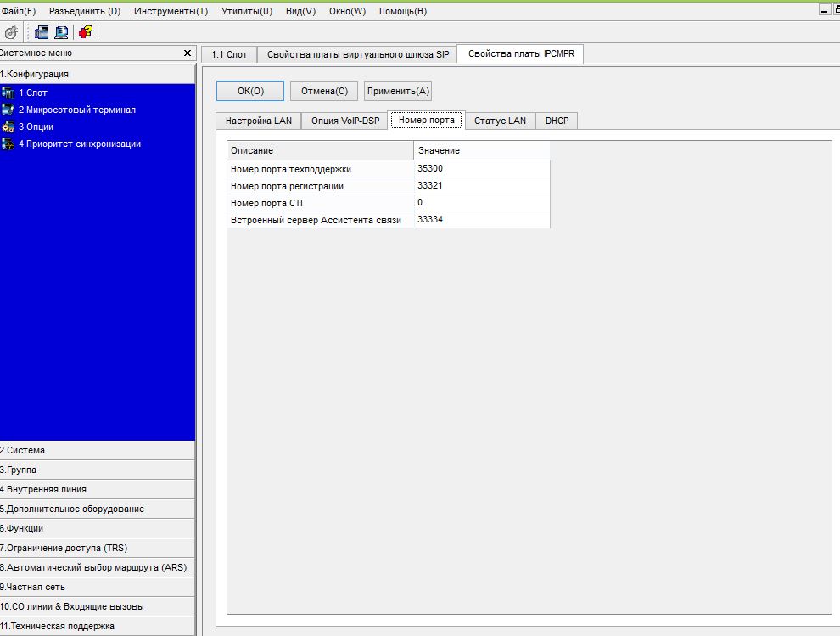The width and height of the screenshot is (840, 636).
Task: Click the greyed-out round icon starting the toolbar
Action: (x=11, y=33)
